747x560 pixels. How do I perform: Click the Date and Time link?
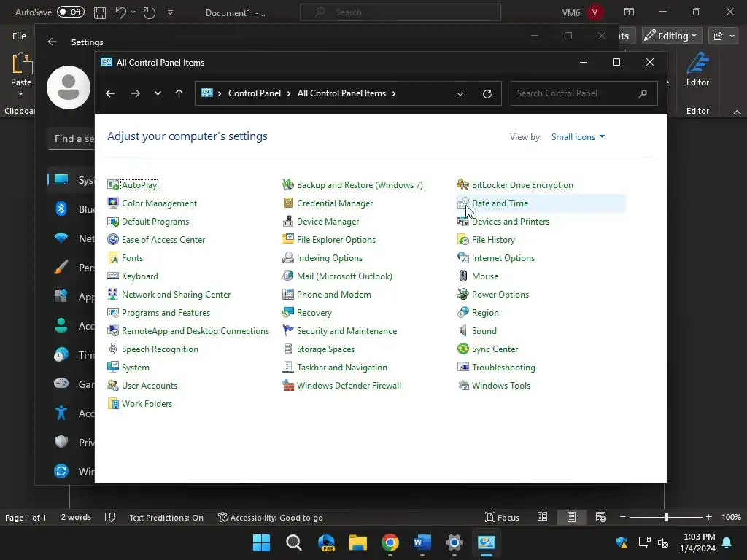click(500, 203)
